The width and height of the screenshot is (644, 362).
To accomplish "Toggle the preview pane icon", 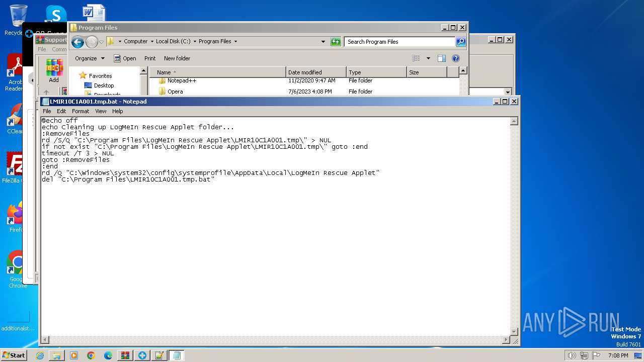I will (442, 58).
